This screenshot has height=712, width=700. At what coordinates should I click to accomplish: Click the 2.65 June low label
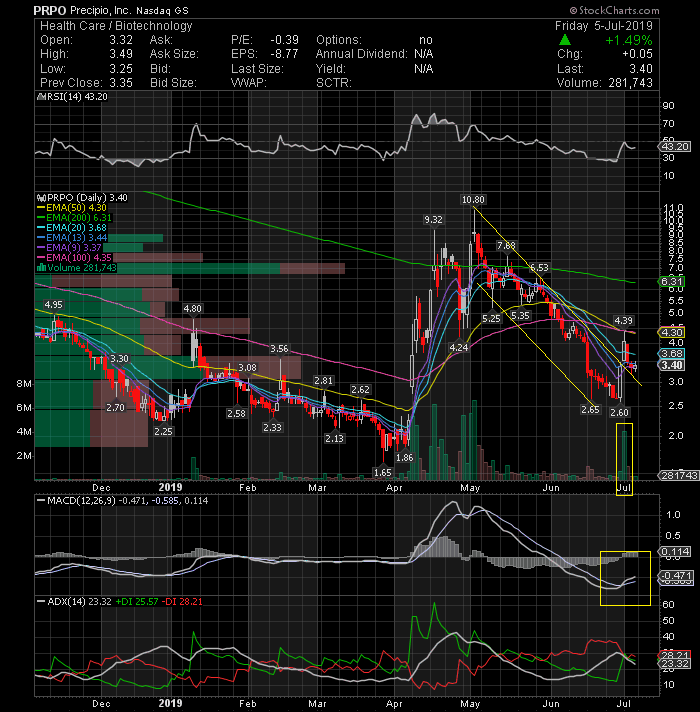pos(590,410)
